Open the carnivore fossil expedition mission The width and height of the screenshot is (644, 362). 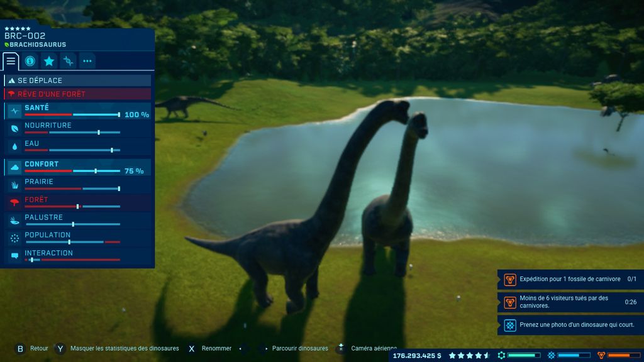pyautogui.click(x=570, y=280)
